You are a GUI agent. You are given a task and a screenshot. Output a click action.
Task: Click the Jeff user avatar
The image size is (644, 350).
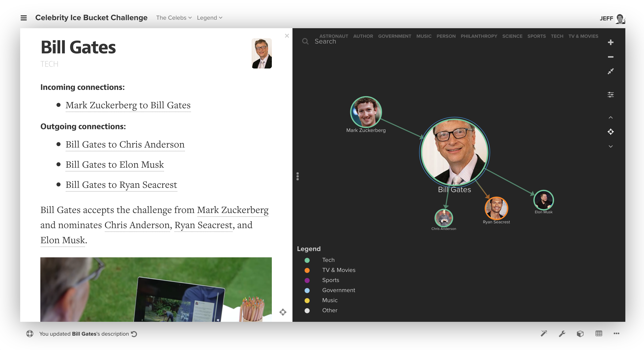click(620, 19)
